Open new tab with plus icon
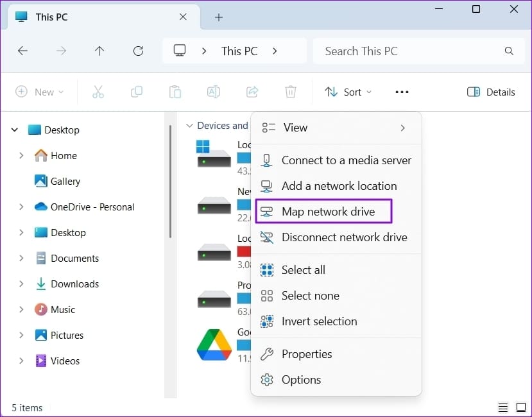 (x=219, y=17)
